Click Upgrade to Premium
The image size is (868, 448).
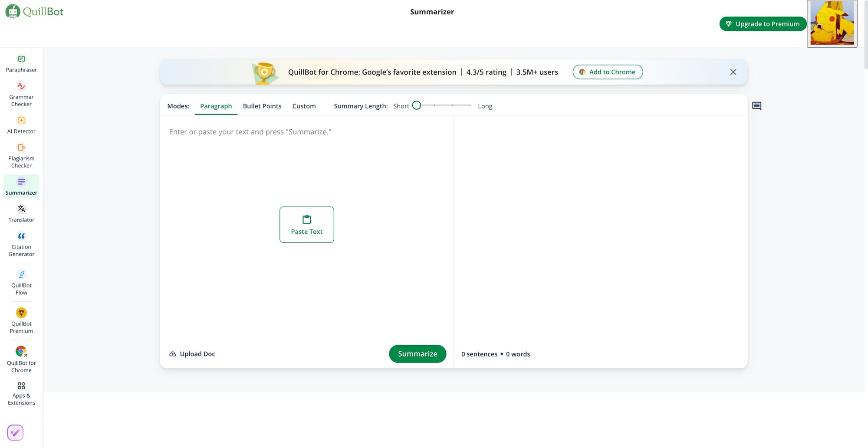tap(763, 24)
